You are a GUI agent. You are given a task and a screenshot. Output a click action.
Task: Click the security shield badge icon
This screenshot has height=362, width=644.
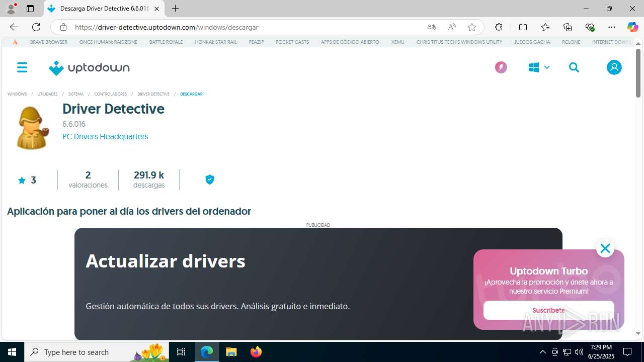(x=210, y=179)
